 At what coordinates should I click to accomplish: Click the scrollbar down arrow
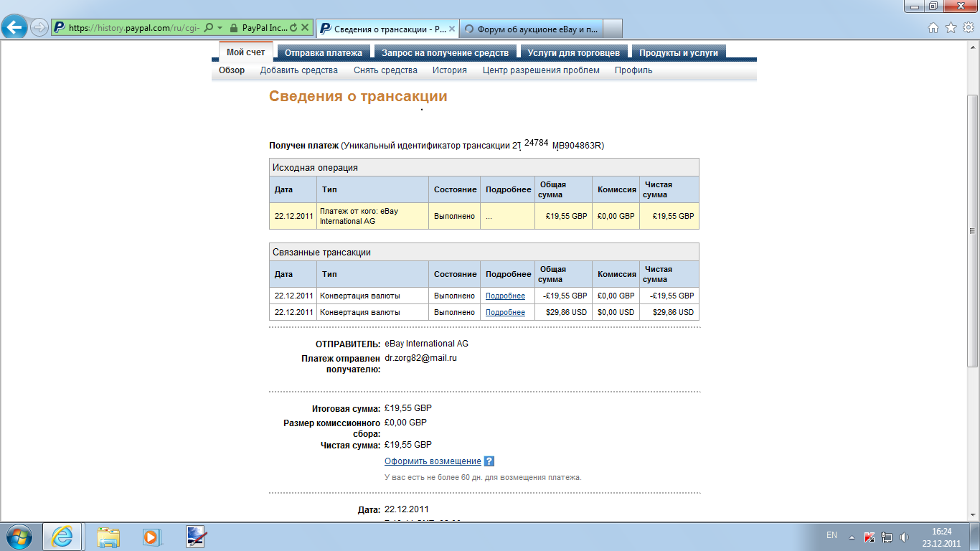(x=973, y=516)
